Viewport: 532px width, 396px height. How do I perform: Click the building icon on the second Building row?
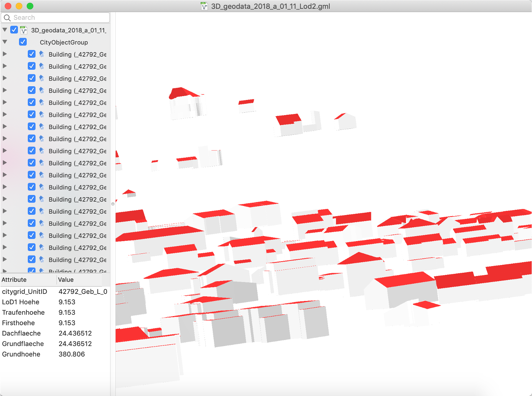click(41, 66)
